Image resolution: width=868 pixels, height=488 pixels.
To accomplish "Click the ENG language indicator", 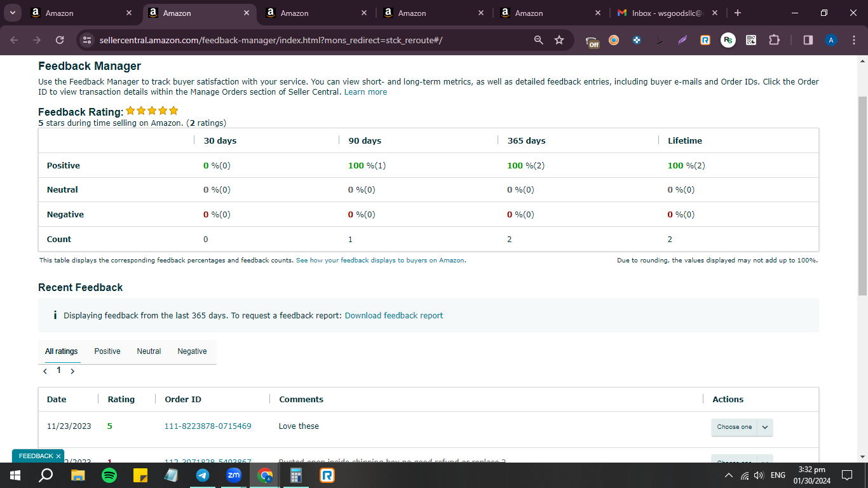I will (778, 475).
